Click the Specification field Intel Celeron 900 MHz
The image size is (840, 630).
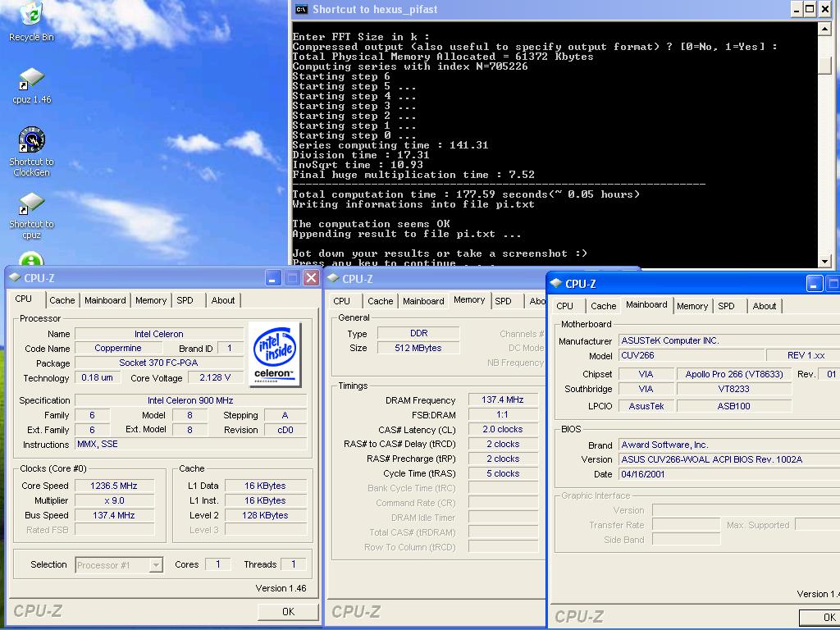[x=190, y=400]
